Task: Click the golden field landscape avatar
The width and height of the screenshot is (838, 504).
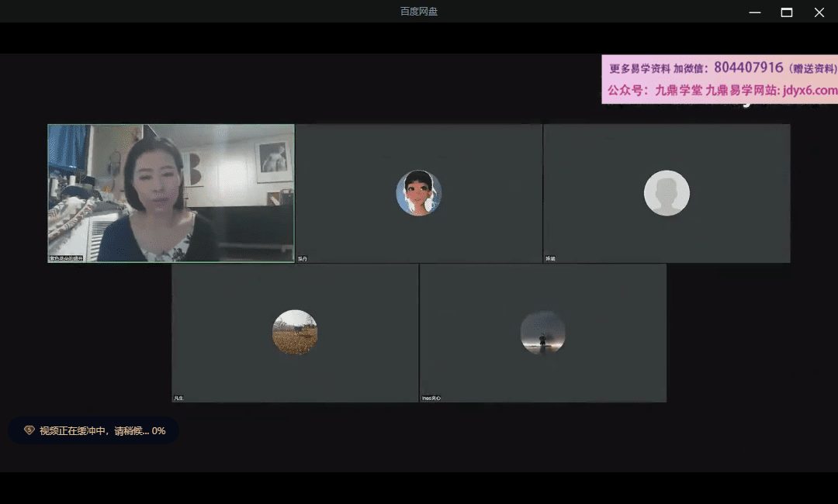Action: click(295, 333)
